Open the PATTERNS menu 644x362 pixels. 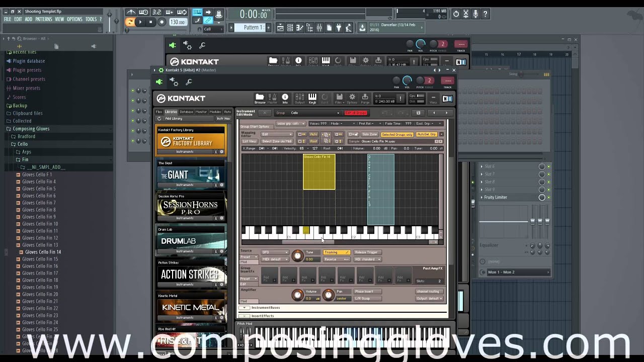click(44, 19)
